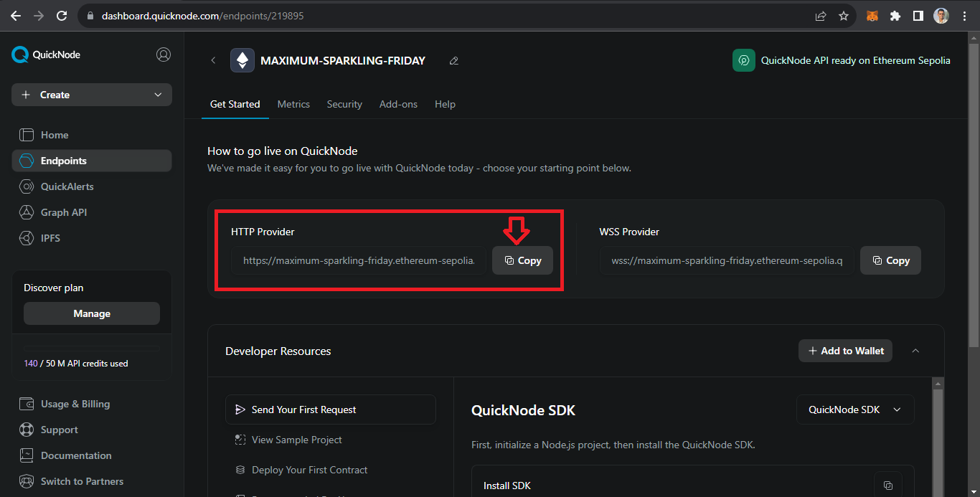The width and height of the screenshot is (980, 497).
Task: Switch to the Add-ons tab
Action: coord(398,104)
